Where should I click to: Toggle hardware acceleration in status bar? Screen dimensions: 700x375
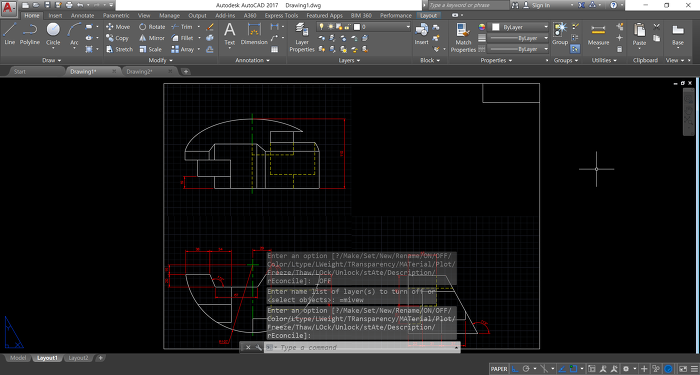[668, 369]
